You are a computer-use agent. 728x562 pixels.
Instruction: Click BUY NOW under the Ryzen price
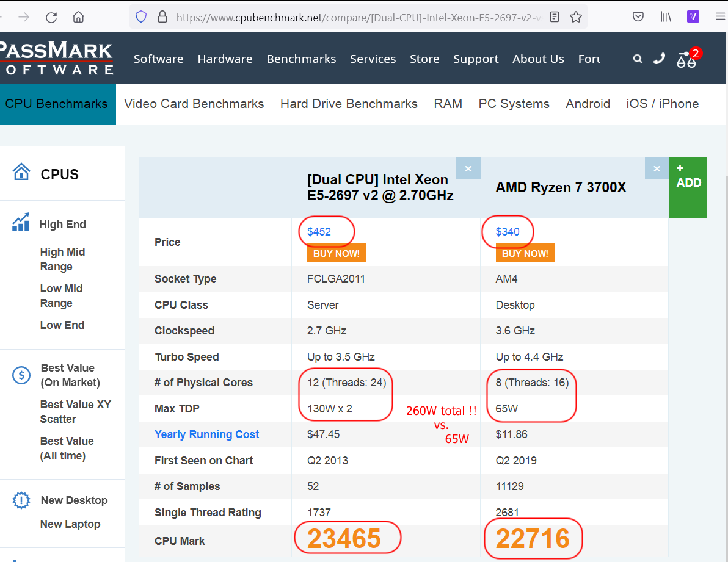pyautogui.click(x=525, y=253)
